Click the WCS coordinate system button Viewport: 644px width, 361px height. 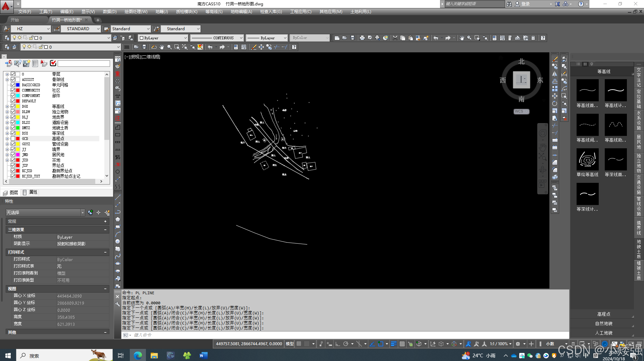521,111
